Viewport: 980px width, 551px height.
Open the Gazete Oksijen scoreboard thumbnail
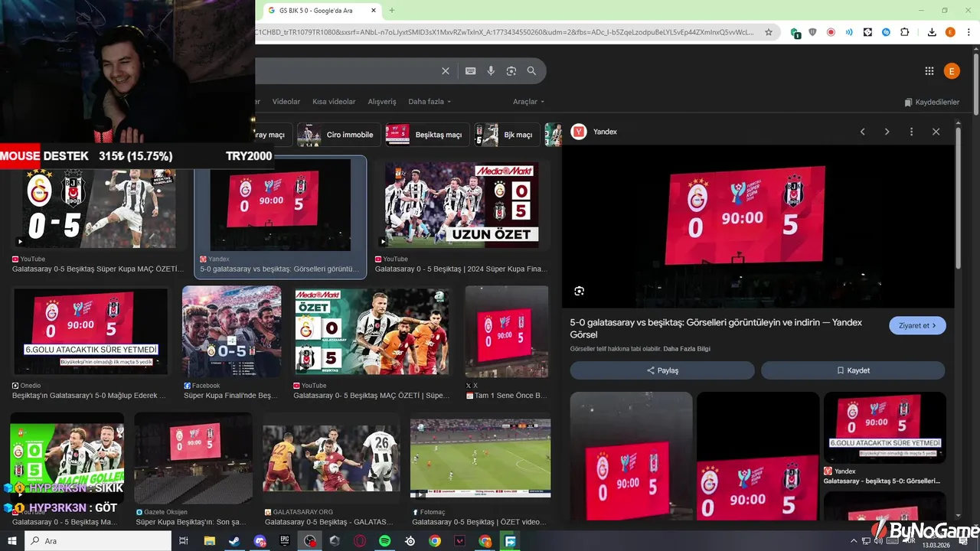point(193,458)
